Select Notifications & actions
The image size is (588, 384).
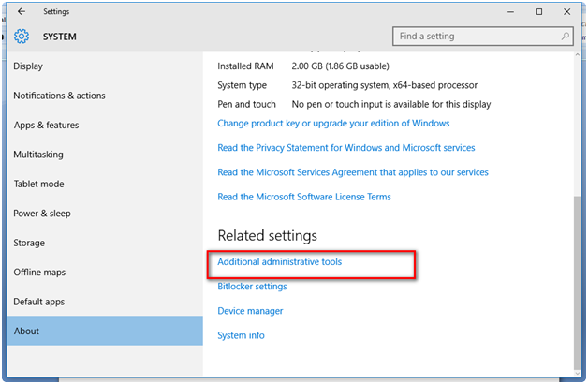click(x=59, y=96)
